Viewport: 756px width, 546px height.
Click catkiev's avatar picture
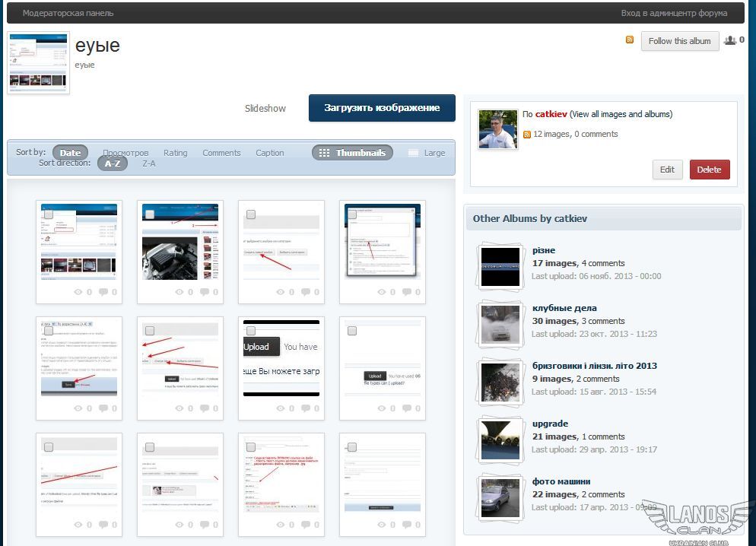pyautogui.click(x=498, y=129)
